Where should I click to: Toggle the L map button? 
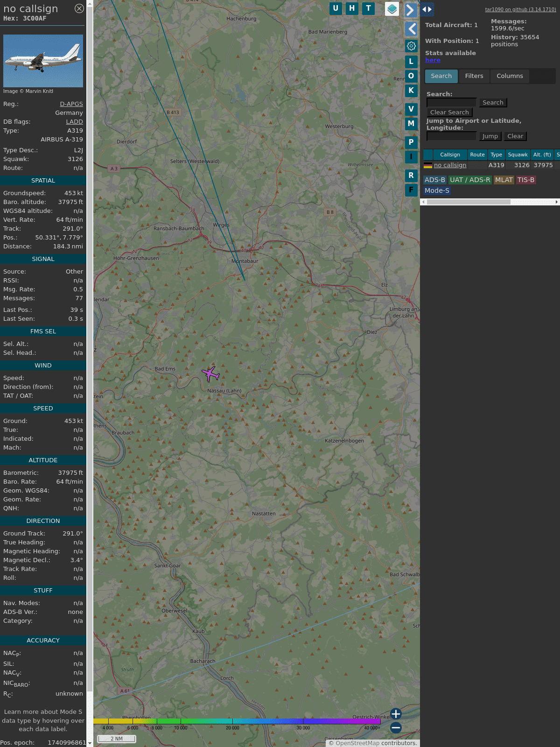point(411,61)
